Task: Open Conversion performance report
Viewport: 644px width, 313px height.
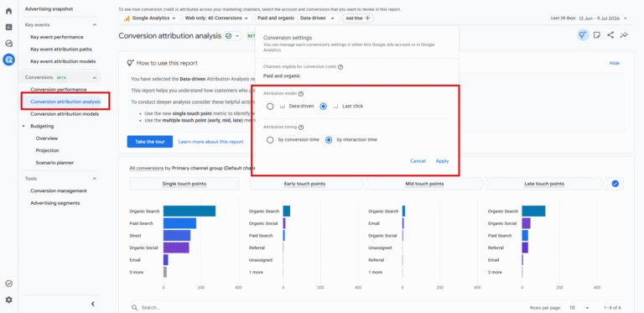Action: [x=59, y=90]
